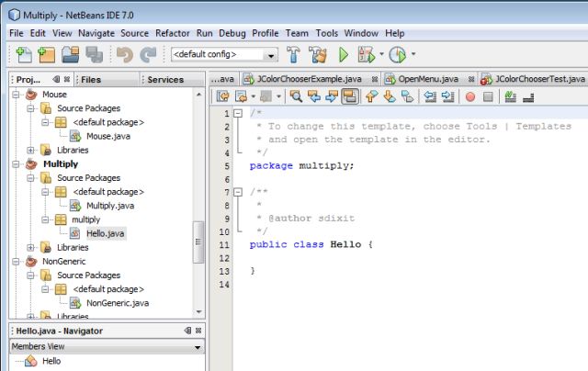
Task: Select Hello.java in project tree
Action: click(105, 234)
